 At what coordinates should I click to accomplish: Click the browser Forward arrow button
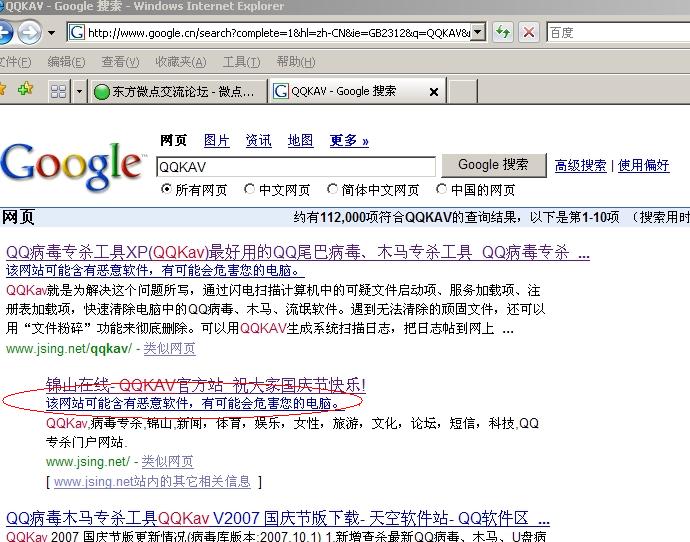[x=29, y=32]
